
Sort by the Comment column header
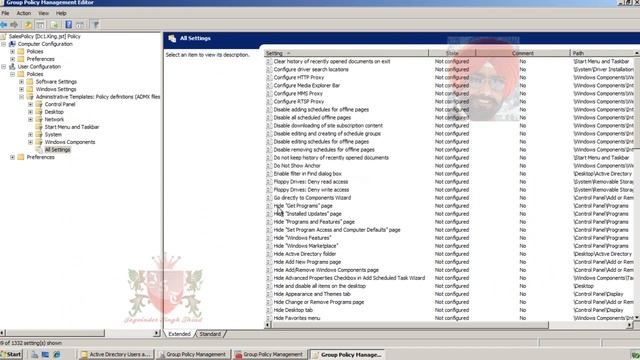point(523,53)
